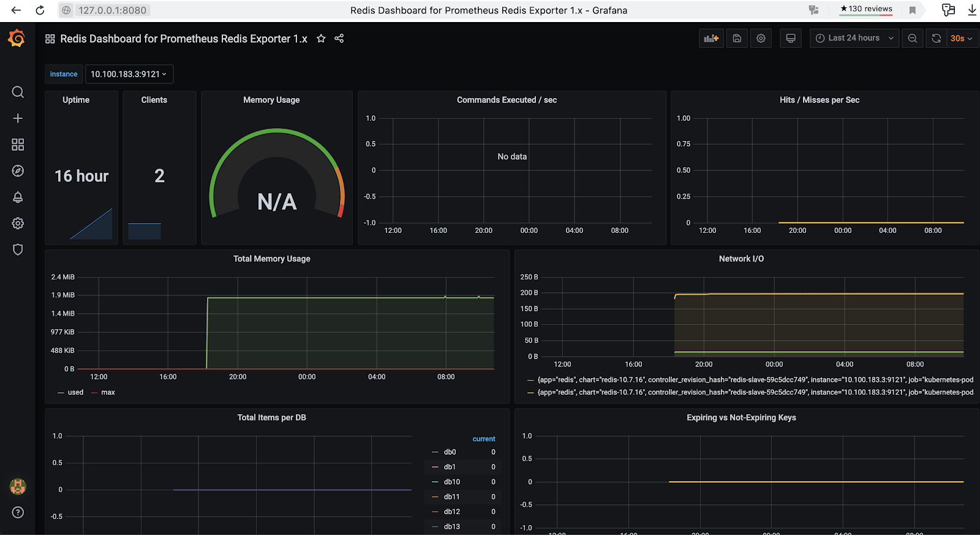Toggle db0 series in legend

(450, 452)
